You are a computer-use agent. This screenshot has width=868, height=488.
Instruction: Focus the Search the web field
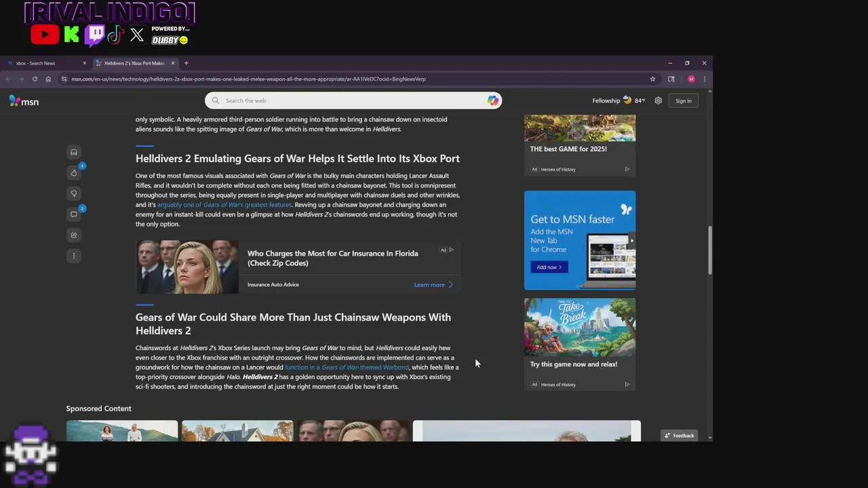(x=353, y=100)
